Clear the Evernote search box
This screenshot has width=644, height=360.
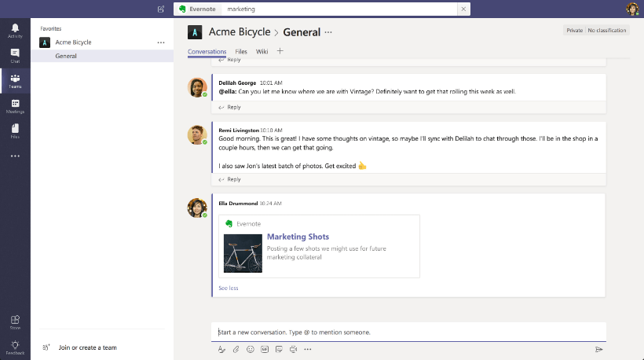[x=463, y=9]
